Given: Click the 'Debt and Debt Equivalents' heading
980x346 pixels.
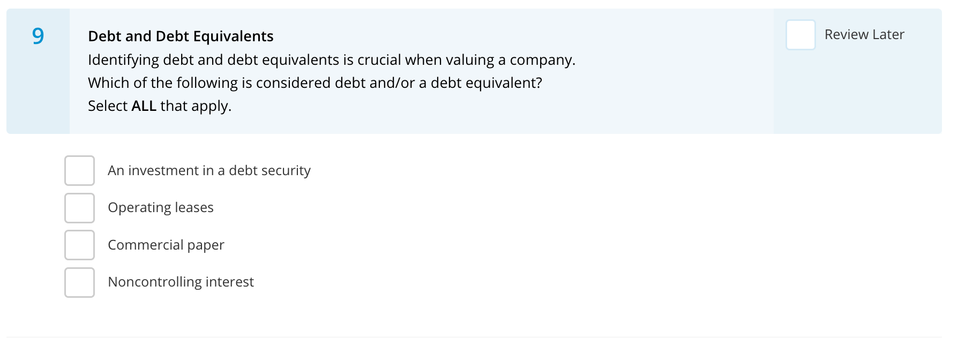Looking at the screenshot, I should pyautogui.click(x=181, y=36).
